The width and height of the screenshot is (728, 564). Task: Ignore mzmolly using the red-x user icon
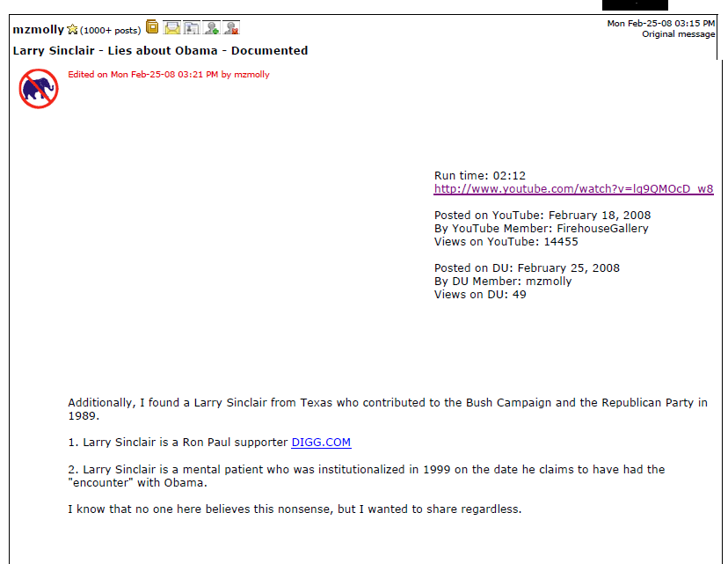pos(230,28)
